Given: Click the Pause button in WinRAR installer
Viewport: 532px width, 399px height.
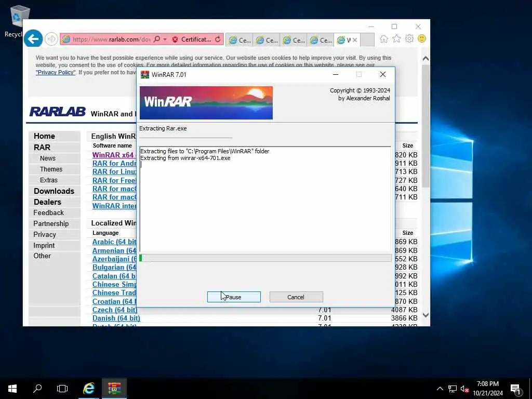Looking at the screenshot, I should (x=234, y=297).
